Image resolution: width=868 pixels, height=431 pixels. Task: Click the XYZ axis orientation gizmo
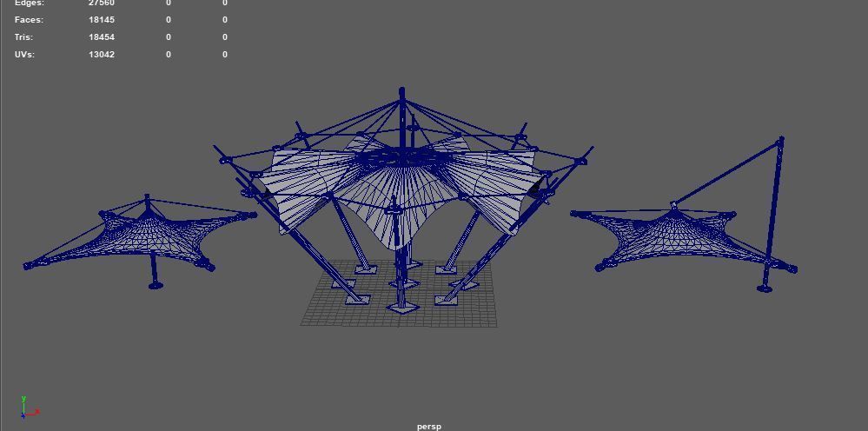click(x=29, y=408)
